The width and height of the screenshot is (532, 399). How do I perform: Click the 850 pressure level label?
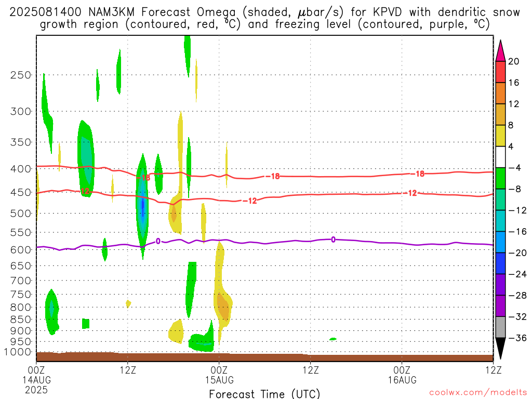tap(21, 320)
